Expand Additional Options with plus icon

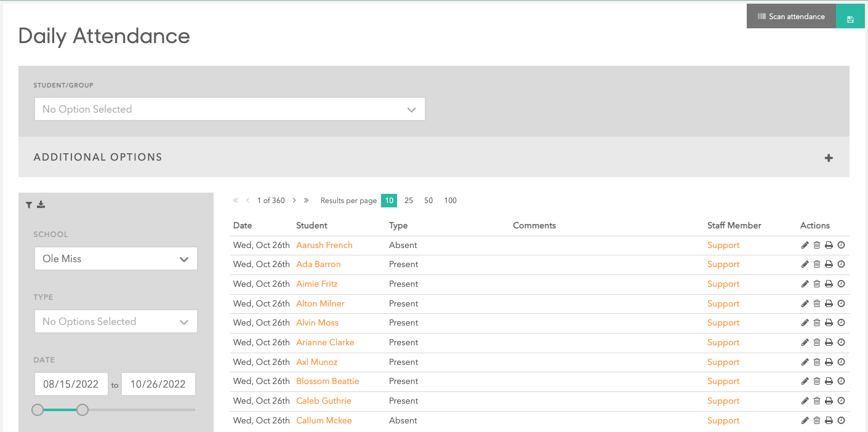pyautogui.click(x=829, y=158)
